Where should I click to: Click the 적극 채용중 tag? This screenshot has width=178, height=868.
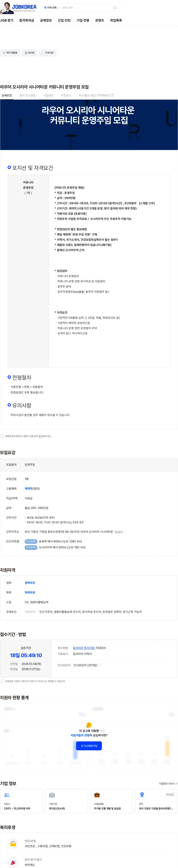click(x=10, y=53)
